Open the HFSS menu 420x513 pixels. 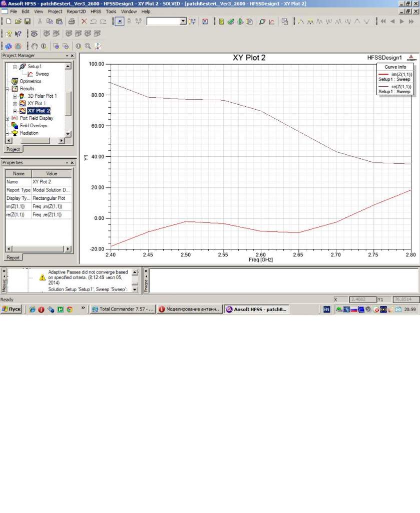pyautogui.click(x=96, y=11)
